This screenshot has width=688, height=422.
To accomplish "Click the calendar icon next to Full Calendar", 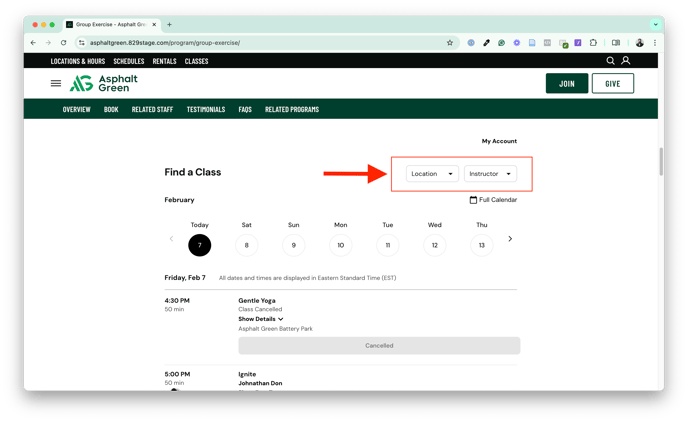I will tap(473, 200).
